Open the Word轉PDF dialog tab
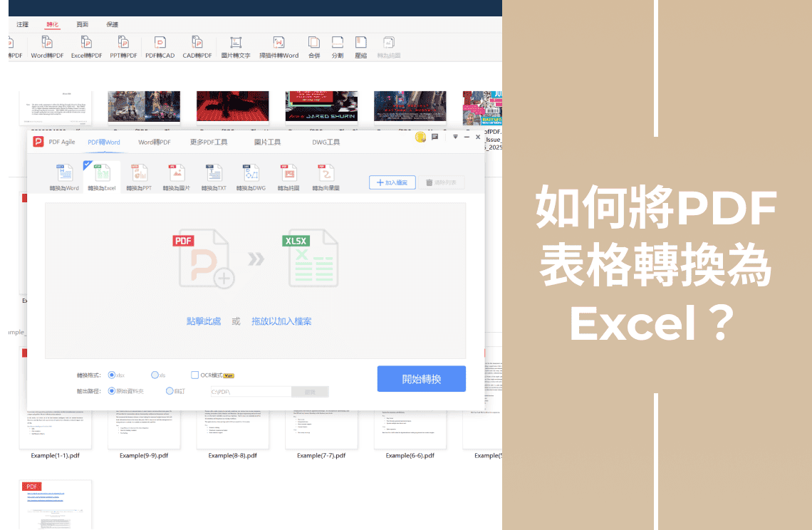 click(155, 142)
